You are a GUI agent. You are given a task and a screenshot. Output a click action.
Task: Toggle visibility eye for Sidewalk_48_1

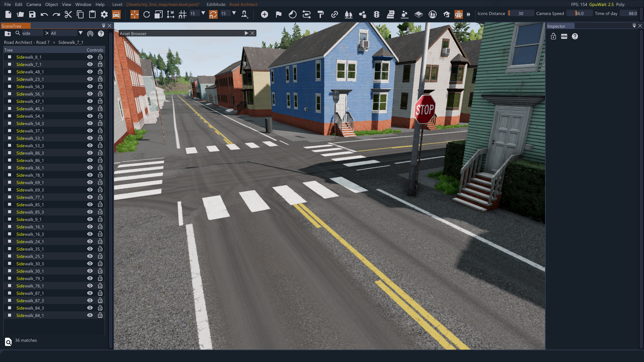click(90, 72)
